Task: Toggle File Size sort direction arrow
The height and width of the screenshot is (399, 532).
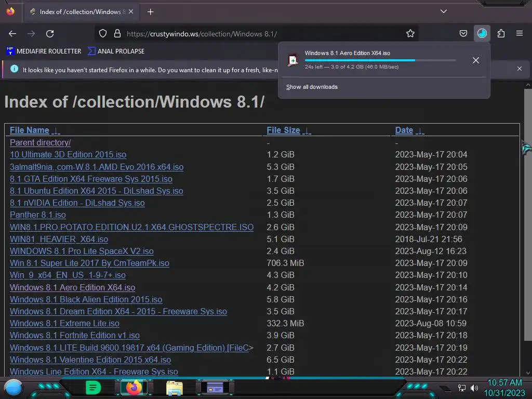Action: [307, 131]
